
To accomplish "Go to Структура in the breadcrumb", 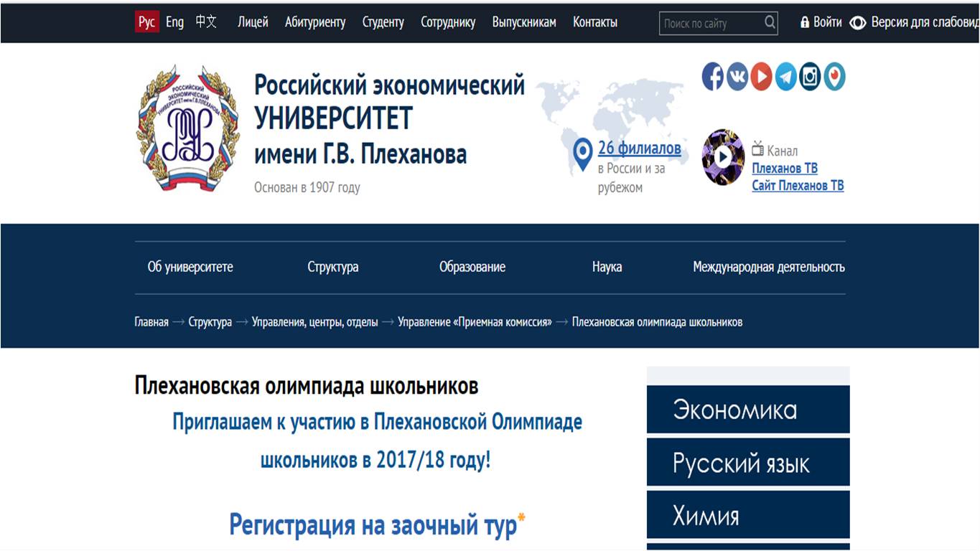I will (210, 322).
